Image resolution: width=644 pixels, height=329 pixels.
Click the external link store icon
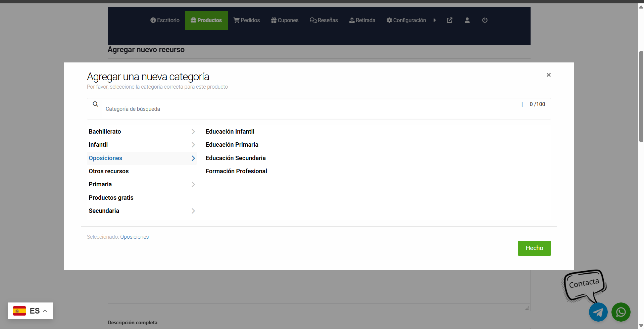449,20
